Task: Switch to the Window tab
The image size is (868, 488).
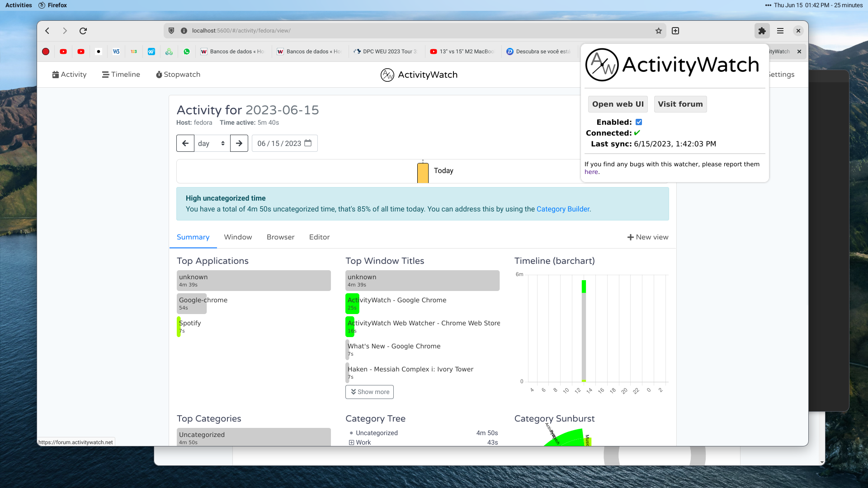Action: [238, 237]
